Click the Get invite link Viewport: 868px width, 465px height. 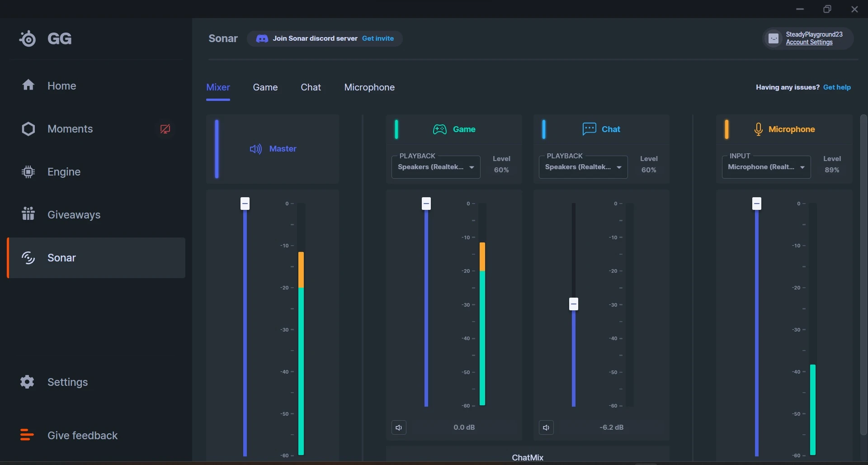[x=378, y=38]
